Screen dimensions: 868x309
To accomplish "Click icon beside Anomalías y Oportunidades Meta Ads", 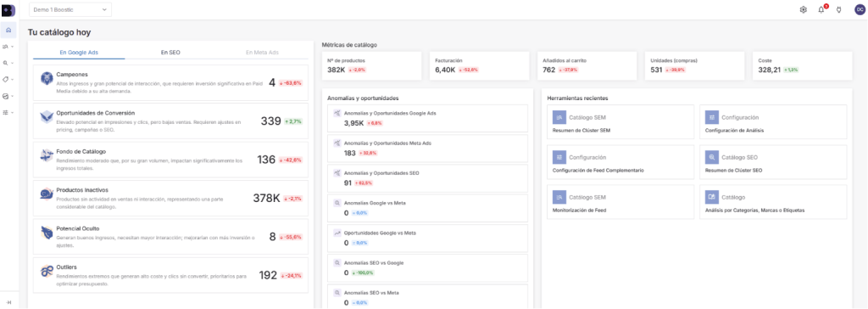I will click(337, 143).
